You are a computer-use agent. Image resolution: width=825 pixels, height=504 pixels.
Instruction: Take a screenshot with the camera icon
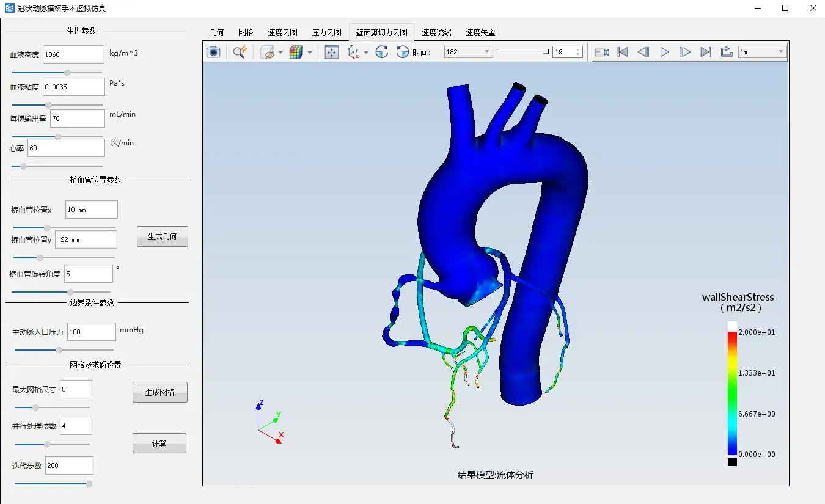[213, 52]
